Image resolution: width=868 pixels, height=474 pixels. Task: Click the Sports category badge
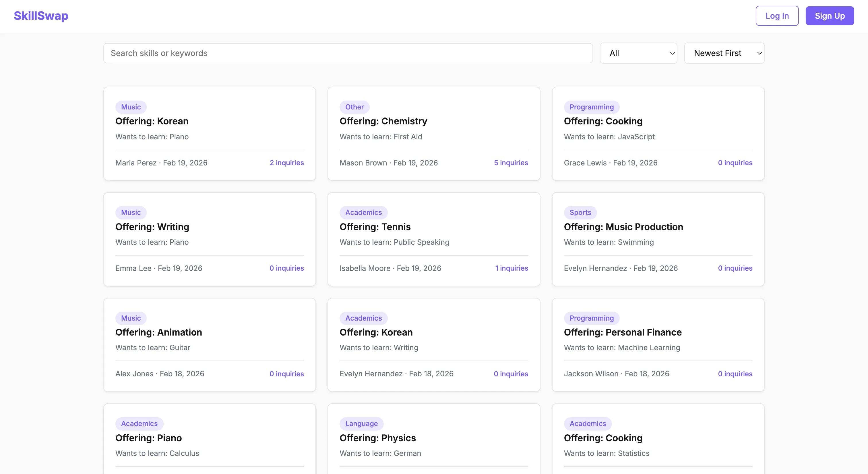(580, 212)
